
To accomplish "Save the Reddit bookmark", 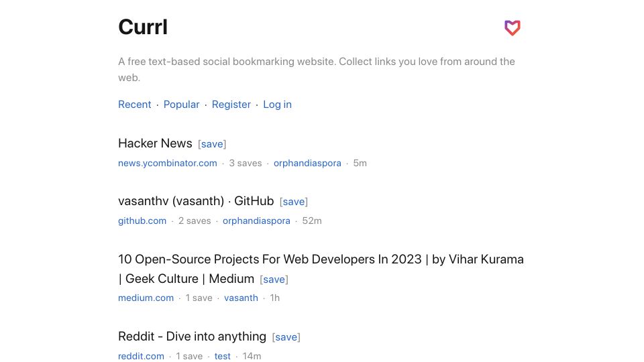I will coord(286,337).
